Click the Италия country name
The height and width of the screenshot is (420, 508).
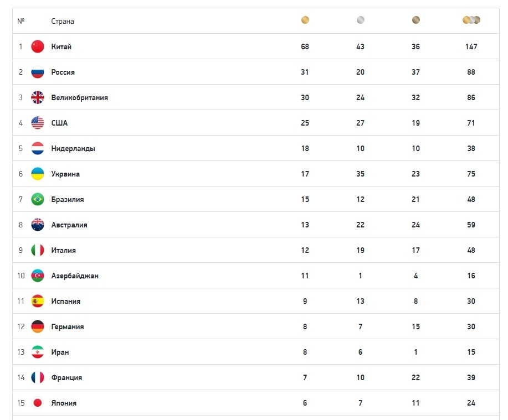pyautogui.click(x=64, y=250)
